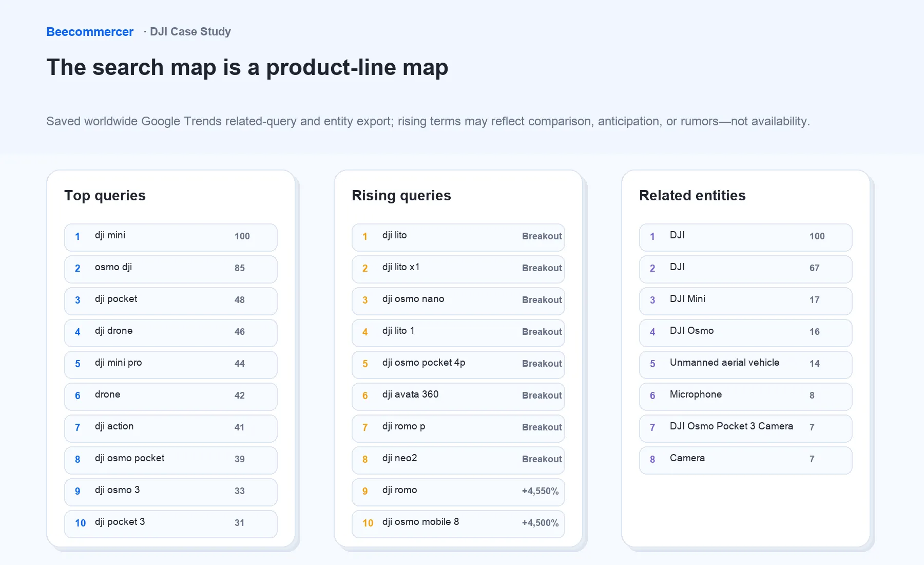Click the '+4,550%' value for dji romo
Screen dimensions: 924x565
[x=540, y=491]
